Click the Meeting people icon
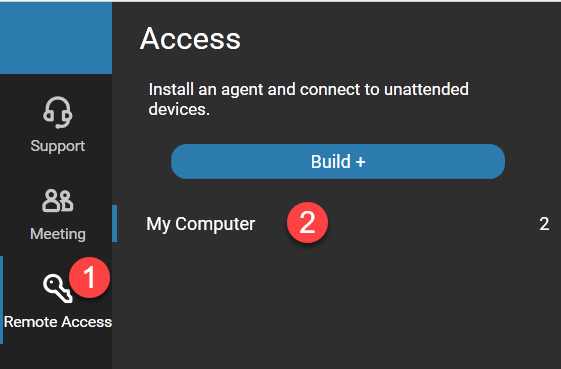561x369 pixels. point(58,200)
